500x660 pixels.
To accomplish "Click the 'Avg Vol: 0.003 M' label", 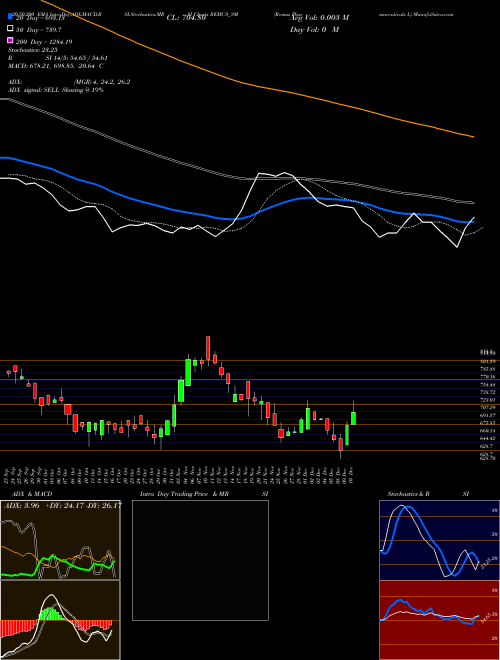I will [319, 18].
